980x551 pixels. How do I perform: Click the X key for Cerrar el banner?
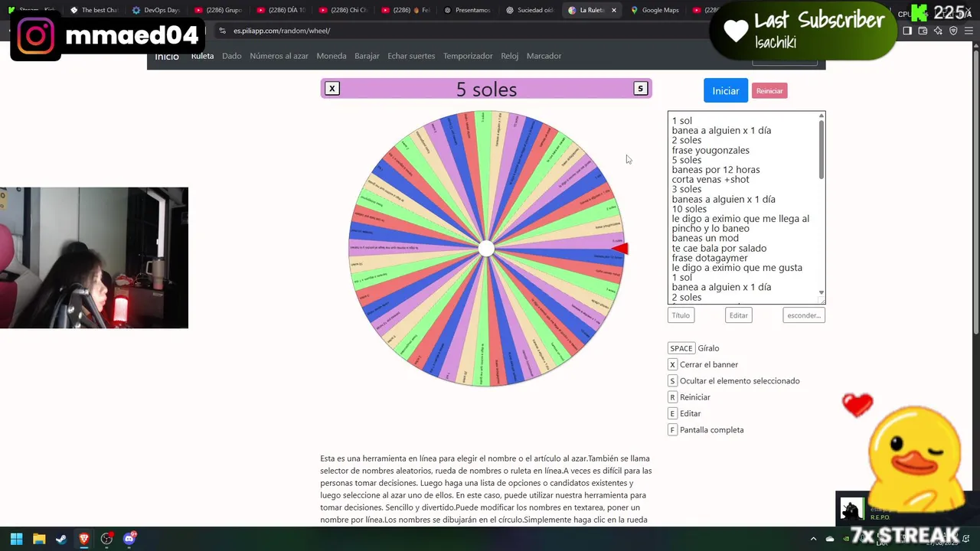(672, 365)
